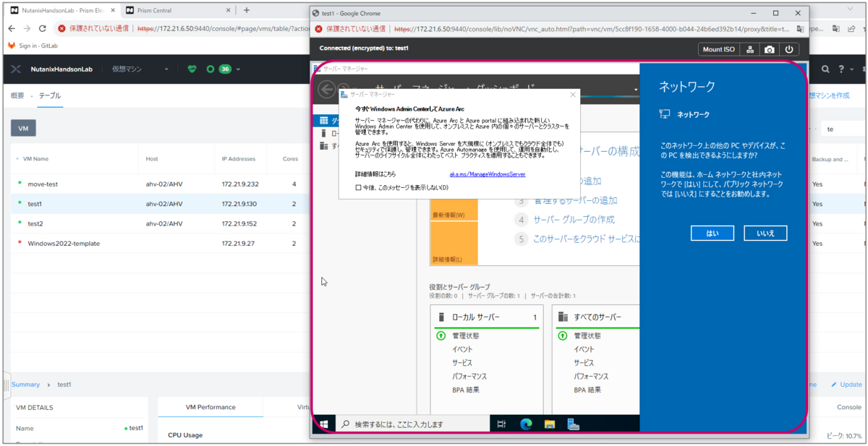Click the Nutanix X logo icon
The height and width of the screenshot is (446, 868).
(15, 69)
